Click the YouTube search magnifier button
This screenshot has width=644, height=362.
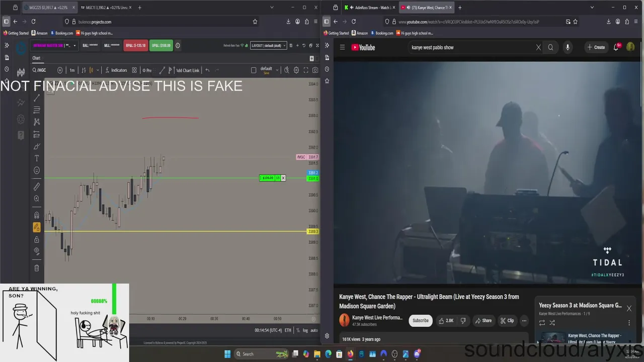[550, 47]
